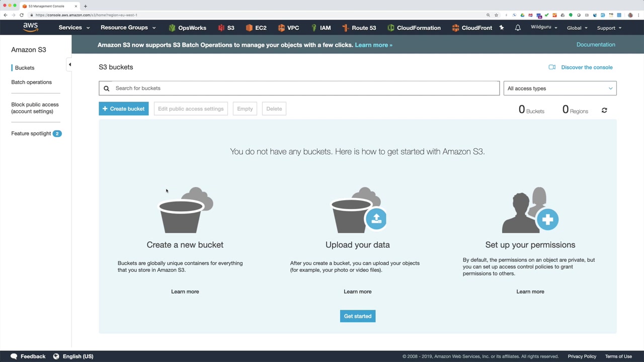Open the CloudFront shortcut in the navbar
644x362 pixels.
coord(472,28)
